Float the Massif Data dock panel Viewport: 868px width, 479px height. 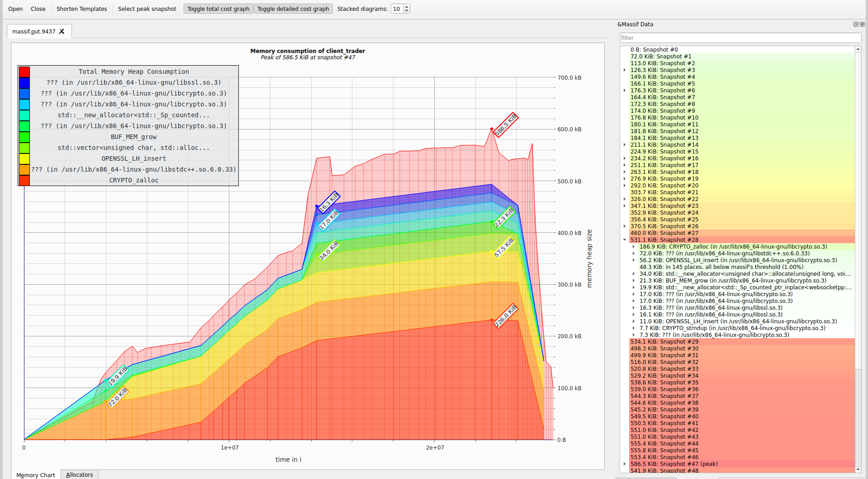(856, 24)
